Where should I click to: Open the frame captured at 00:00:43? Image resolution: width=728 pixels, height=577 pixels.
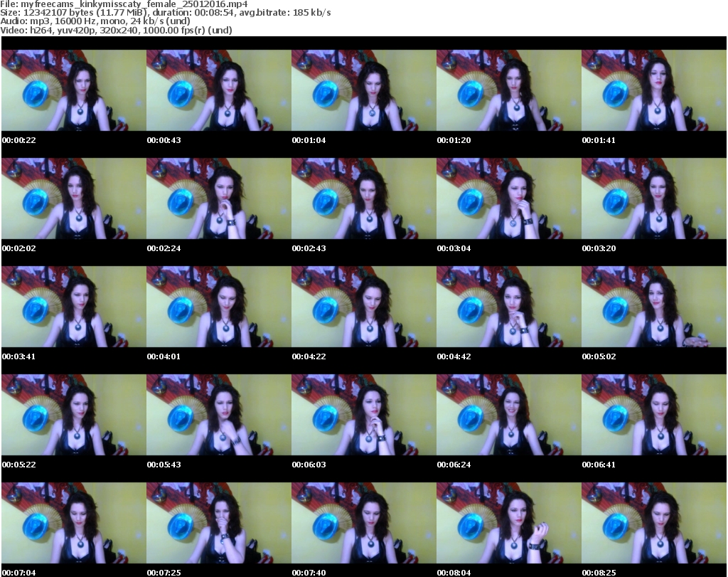pyautogui.click(x=219, y=90)
